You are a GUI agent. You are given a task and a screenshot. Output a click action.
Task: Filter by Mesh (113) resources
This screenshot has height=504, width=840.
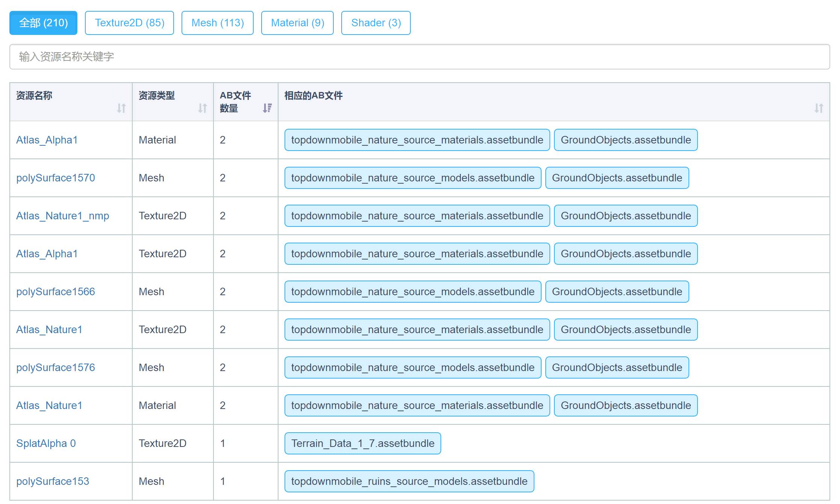pyautogui.click(x=217, y=23)
